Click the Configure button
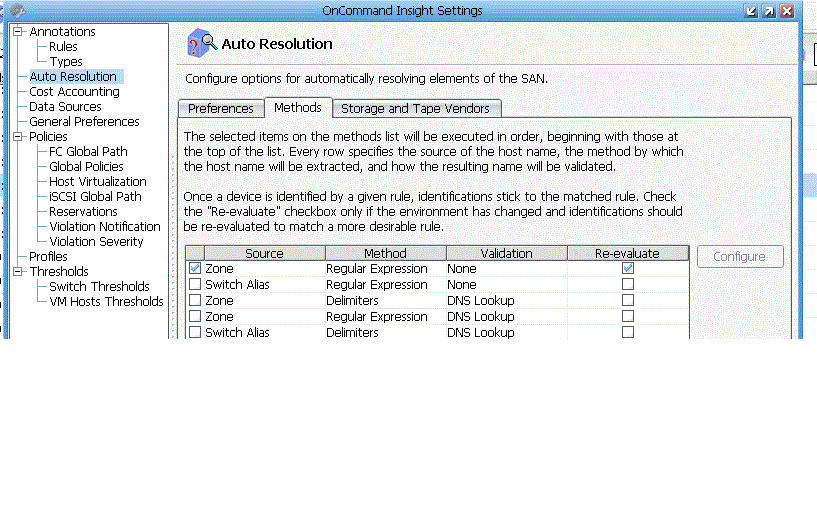The width and height of the screenshot is (817, 532). coord(740,256)
